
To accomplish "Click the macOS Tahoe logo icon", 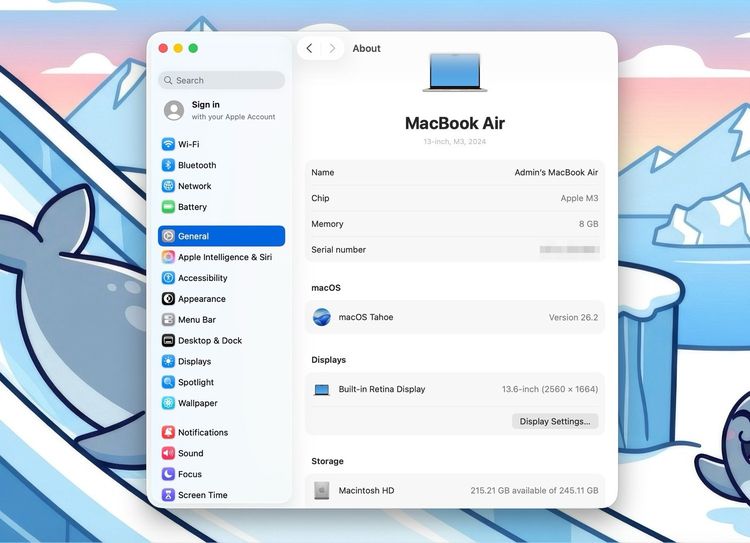I will [x=321, y=317].
